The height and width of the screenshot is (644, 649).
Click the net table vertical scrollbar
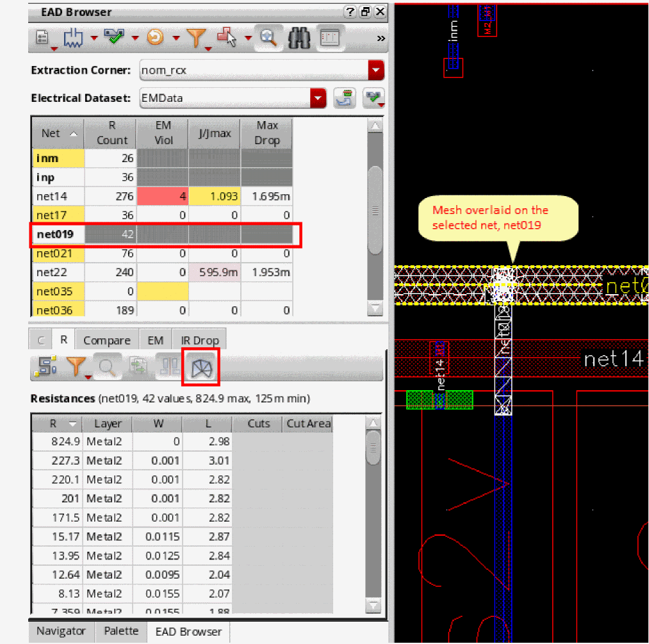coord(375,210)
